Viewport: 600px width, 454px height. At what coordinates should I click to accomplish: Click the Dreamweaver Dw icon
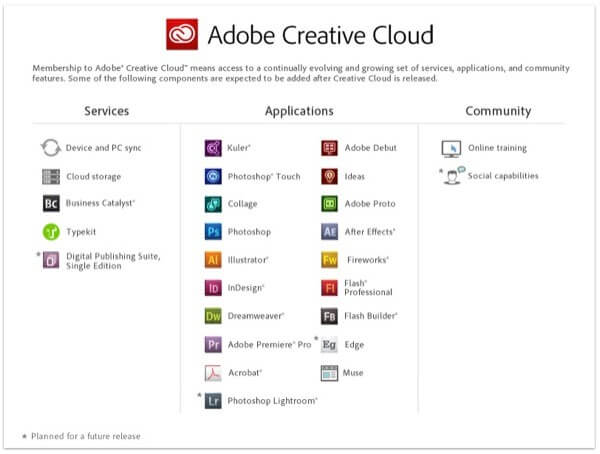pos(213,316)
